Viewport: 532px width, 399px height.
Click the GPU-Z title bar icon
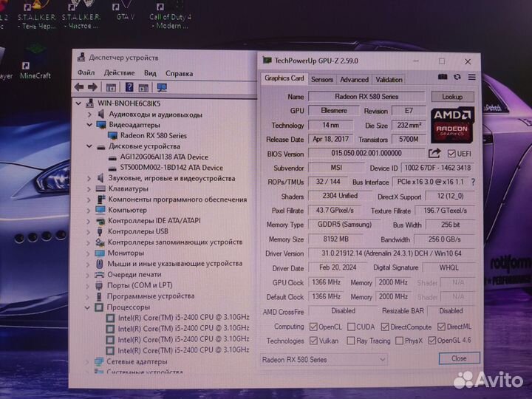tap(267, 61)
